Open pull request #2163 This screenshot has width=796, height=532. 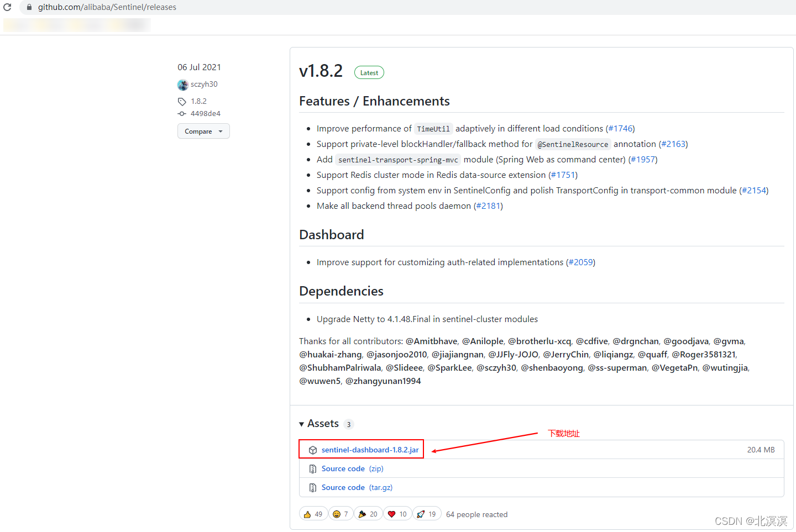[673, 144]
